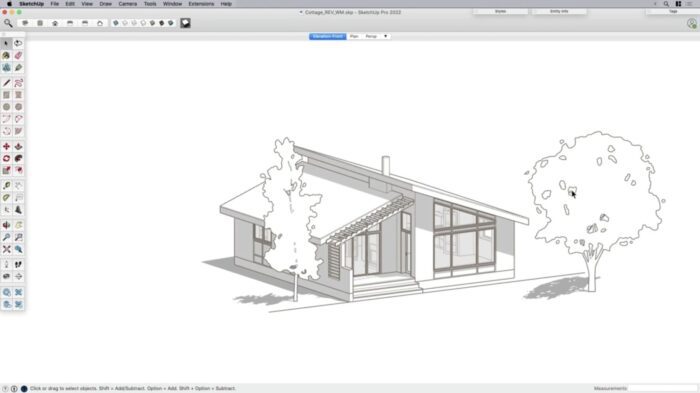Click the Measurements input field
The width and height of the screenshot is (700, 393).
662,389
